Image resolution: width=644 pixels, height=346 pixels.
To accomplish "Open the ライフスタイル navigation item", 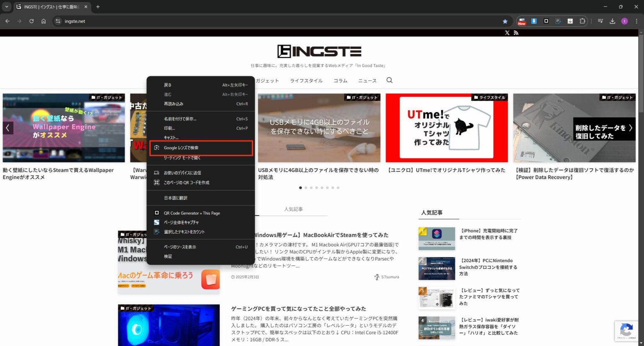I will pos(306,80).
